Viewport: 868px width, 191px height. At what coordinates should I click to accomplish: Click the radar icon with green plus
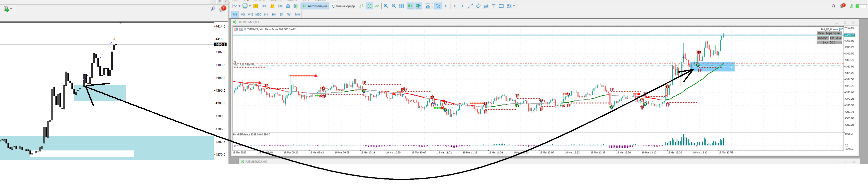click(296, 6)
